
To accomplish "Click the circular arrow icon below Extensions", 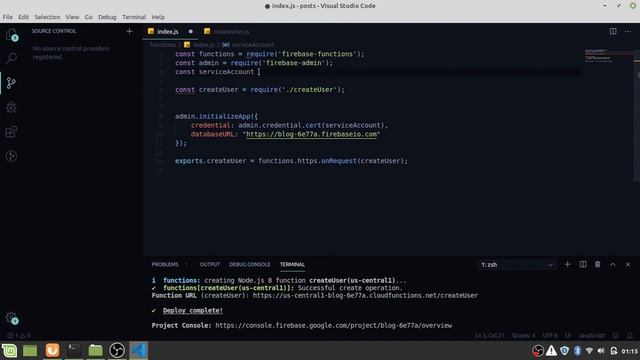I will coord(11,156).
